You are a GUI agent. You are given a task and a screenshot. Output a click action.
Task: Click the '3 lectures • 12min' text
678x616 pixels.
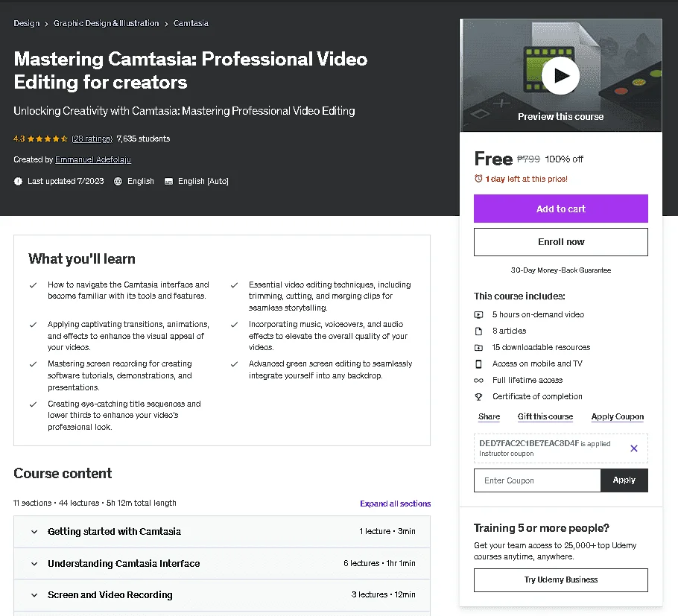(383, 595)
